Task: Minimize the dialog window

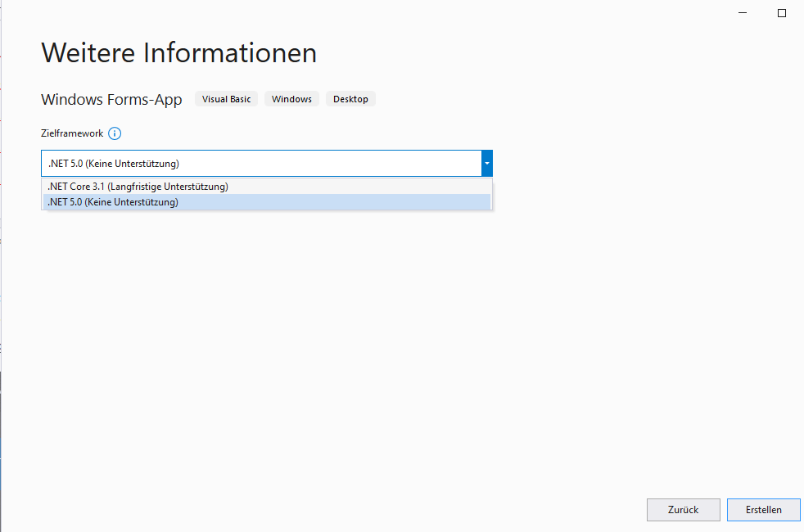Action: click(x=743, y=13)
